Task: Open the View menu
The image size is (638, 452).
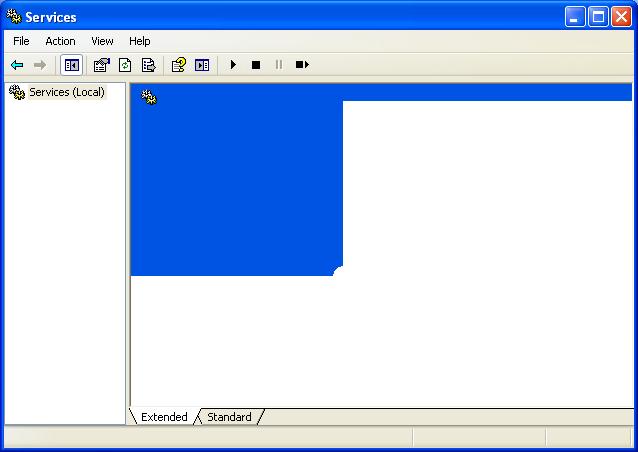Action: pyautogui.click(x=102, y=41)
